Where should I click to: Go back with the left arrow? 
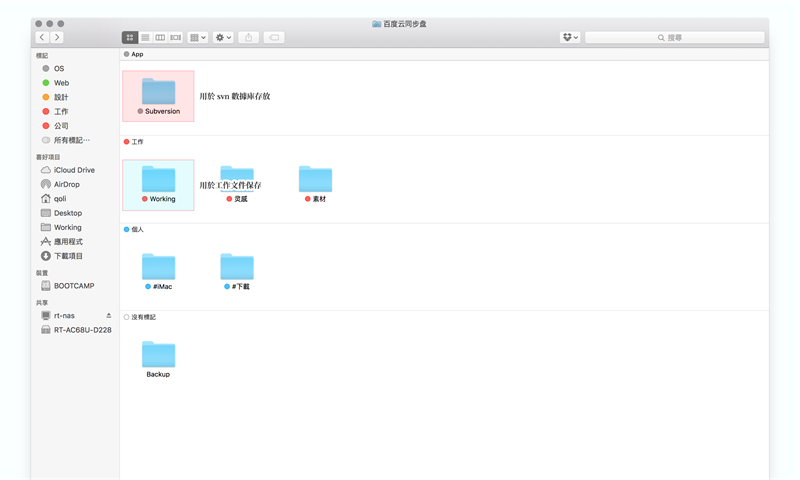42,37
